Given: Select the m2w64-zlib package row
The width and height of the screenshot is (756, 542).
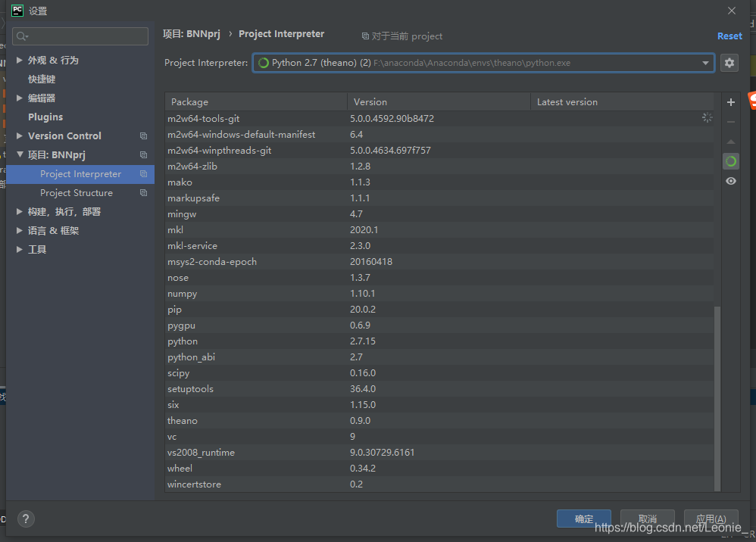Looking at the screenshot, I should [x=439, y=167].
